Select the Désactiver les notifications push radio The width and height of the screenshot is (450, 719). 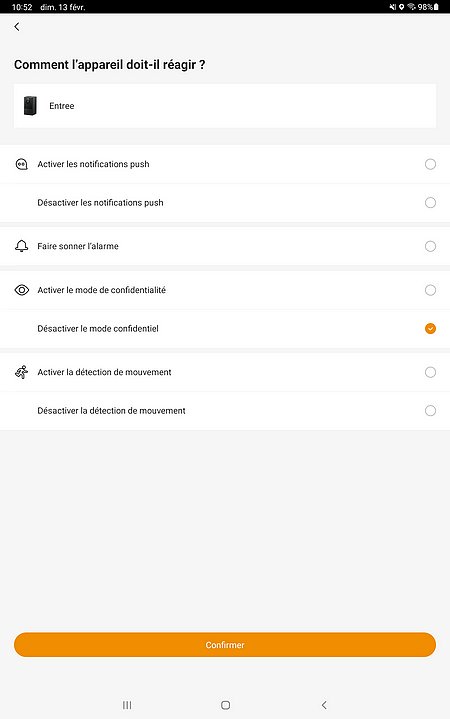pyautogui.click(x=430, y=203)
